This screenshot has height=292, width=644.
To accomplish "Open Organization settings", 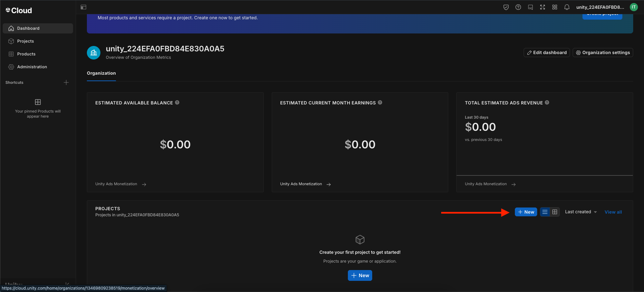I will tap(603, 53).
